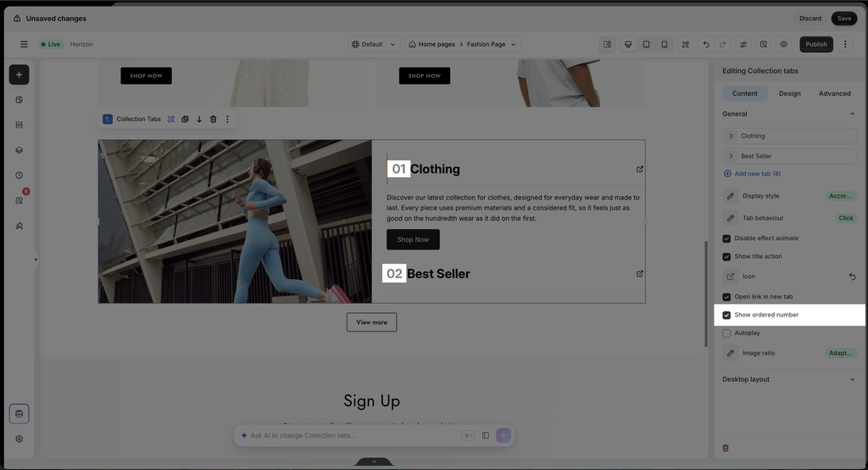
Task: Click the AI magic wand in top toolbar
Action: pyautogui.click(x=685, y=44)
